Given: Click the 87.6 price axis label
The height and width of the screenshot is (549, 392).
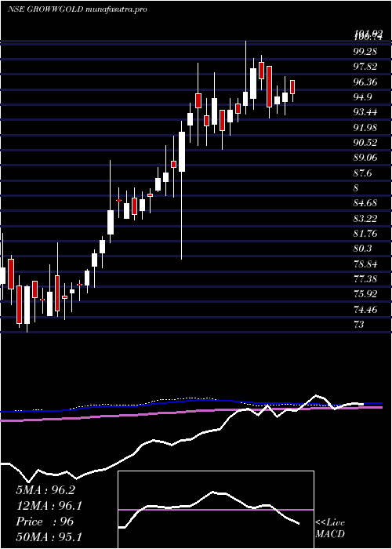Looking at the screenshot, I should pos(362,173).
